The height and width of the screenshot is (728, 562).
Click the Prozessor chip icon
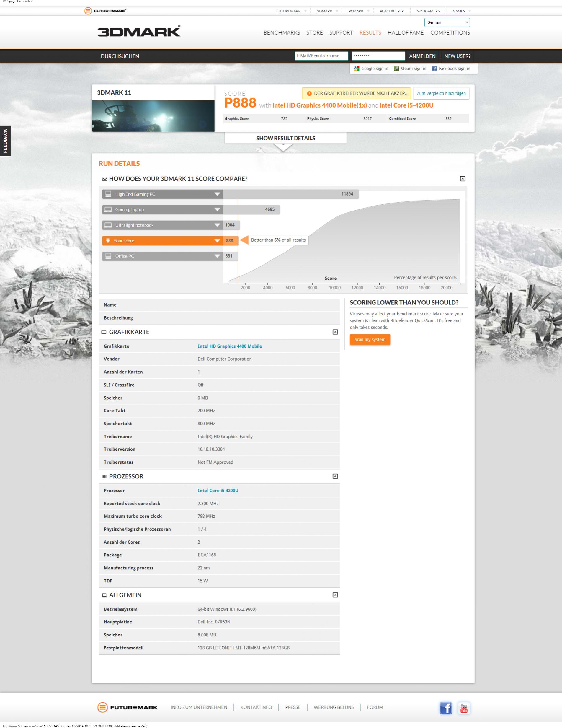click(x=104, y=477)
